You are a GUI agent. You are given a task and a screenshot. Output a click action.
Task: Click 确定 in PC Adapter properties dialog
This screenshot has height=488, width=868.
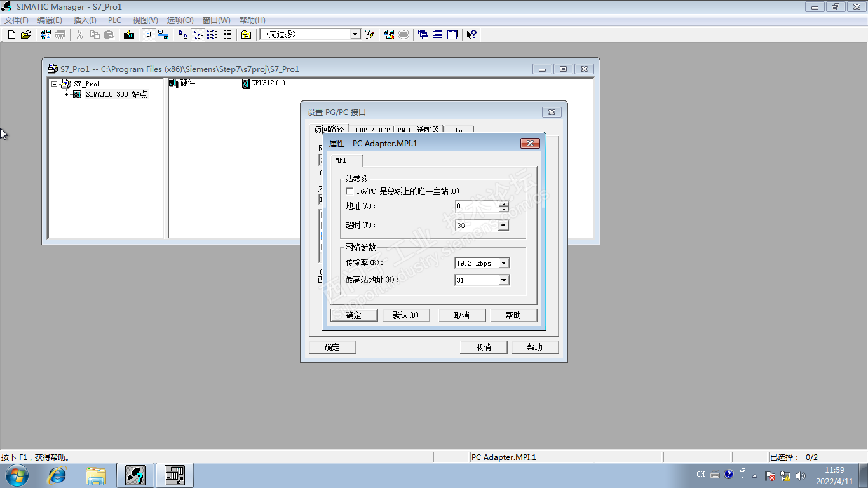coord(354,315)
